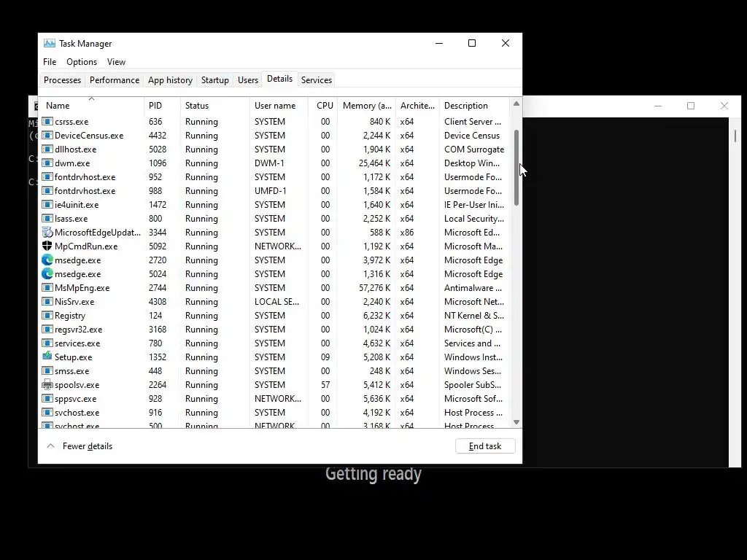Click the process list scrollbar thumb

pos(516,168)
